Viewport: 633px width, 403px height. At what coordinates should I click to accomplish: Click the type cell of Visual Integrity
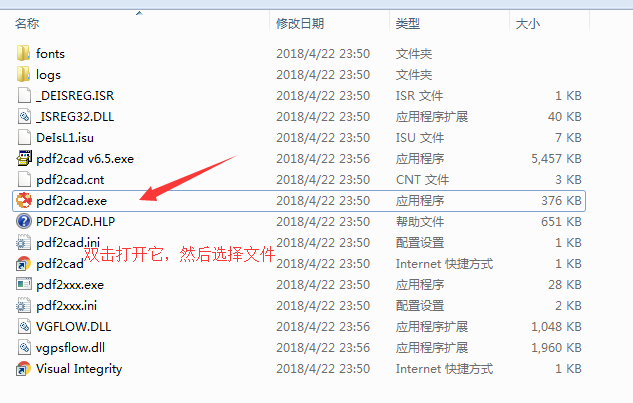click(444, 369)
